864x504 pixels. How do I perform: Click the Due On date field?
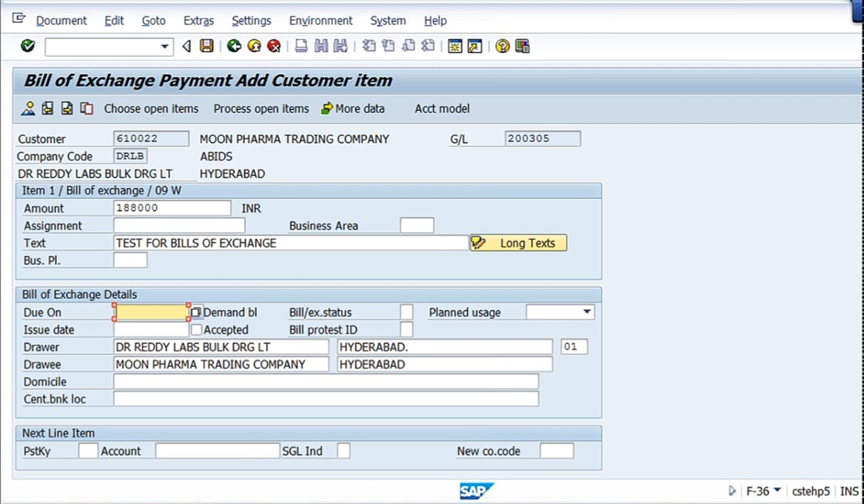pos(152,312)
